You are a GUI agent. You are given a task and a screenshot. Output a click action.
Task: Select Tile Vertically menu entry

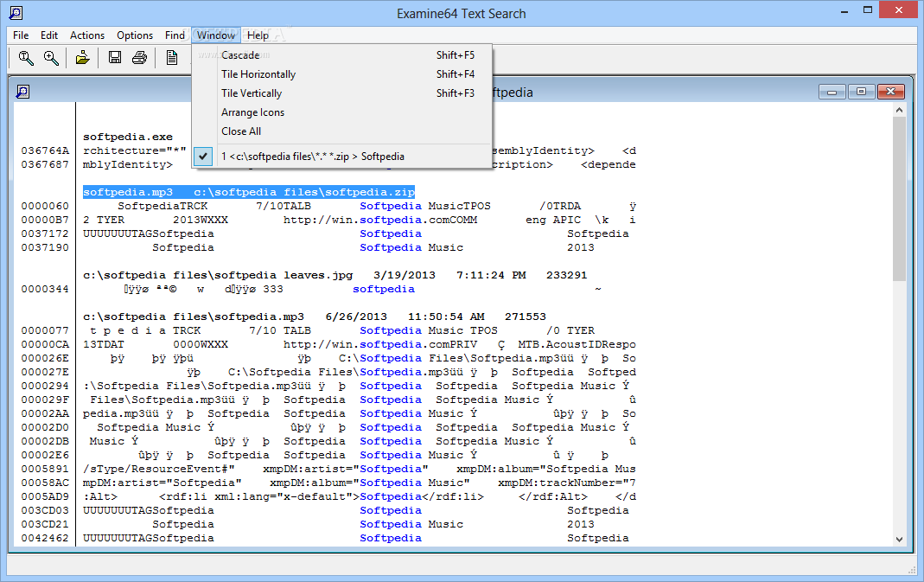[341, 93]
